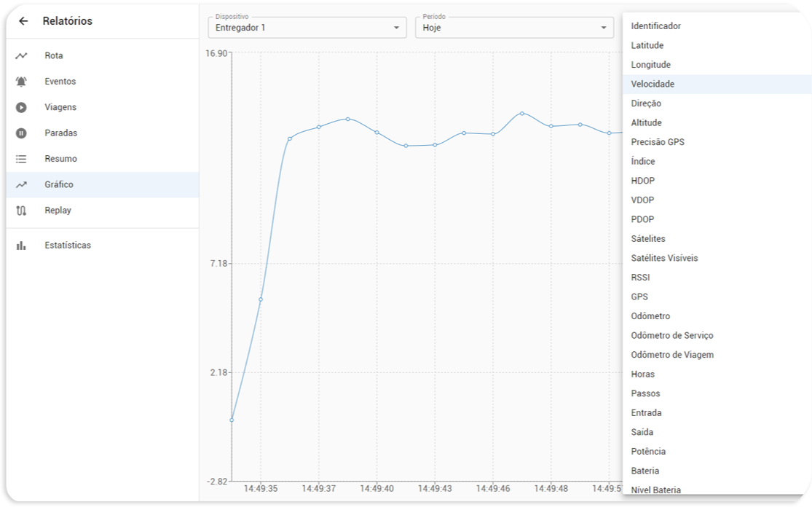Viewport: 812px width, 510px height.
Task: Open the Resumo list icon
Action: coord(21,159)
